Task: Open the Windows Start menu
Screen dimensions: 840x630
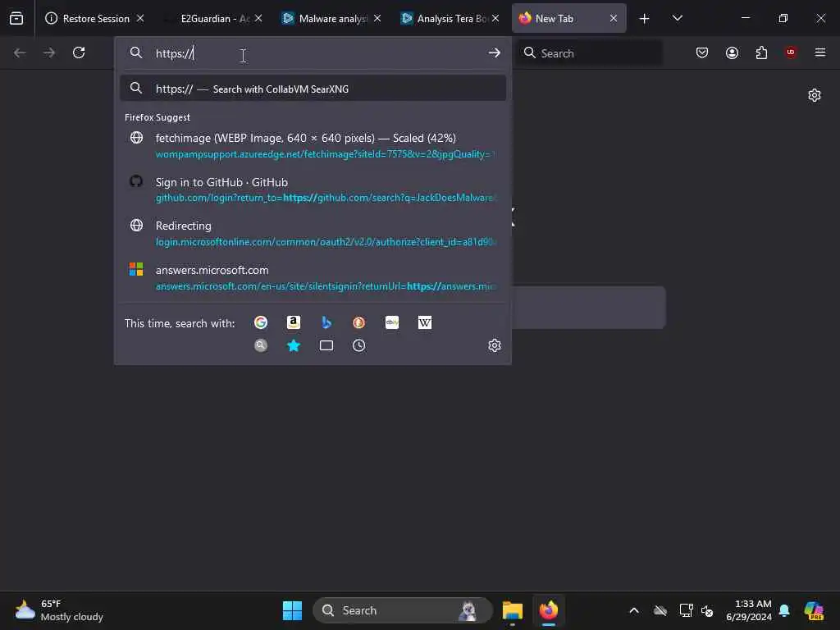Action: (x=293, y=610)
